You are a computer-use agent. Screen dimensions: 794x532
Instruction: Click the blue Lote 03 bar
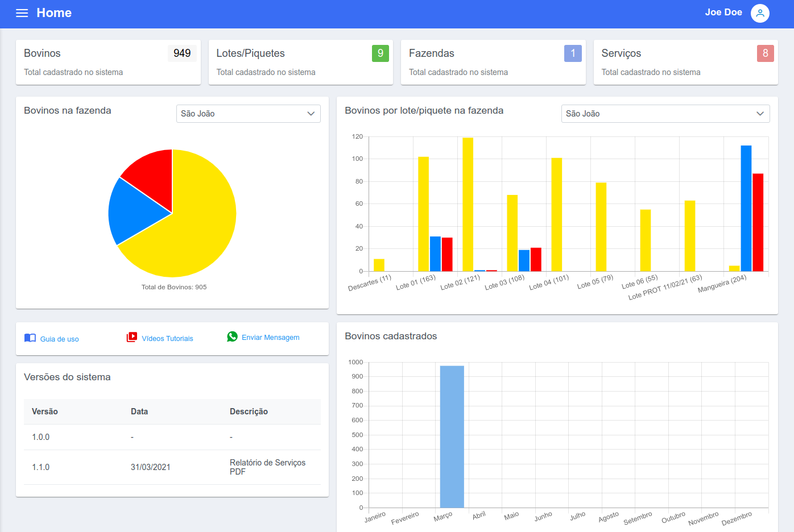click(x=524, y=260)
